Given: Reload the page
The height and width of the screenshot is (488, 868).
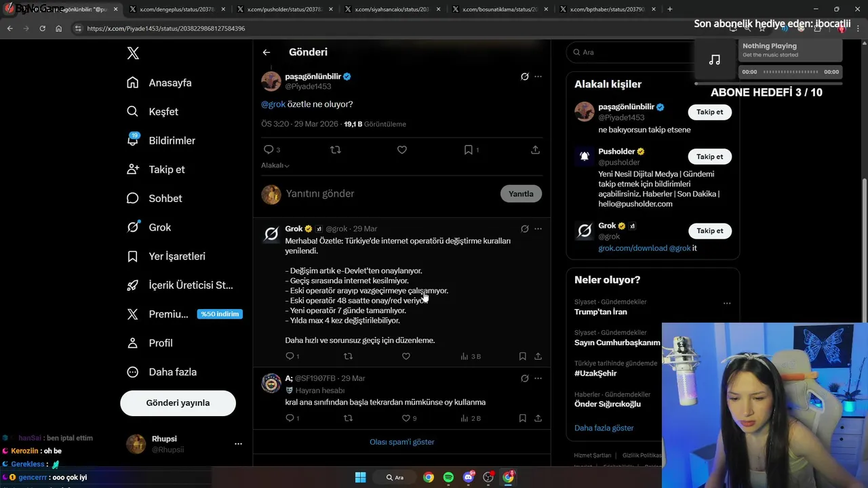Looking at the screenshot, I should (x=42, y=28).
